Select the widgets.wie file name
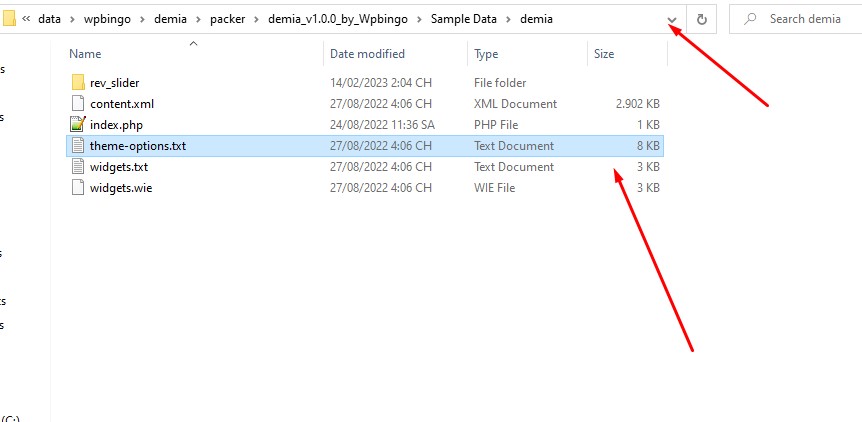 point(121,188)
